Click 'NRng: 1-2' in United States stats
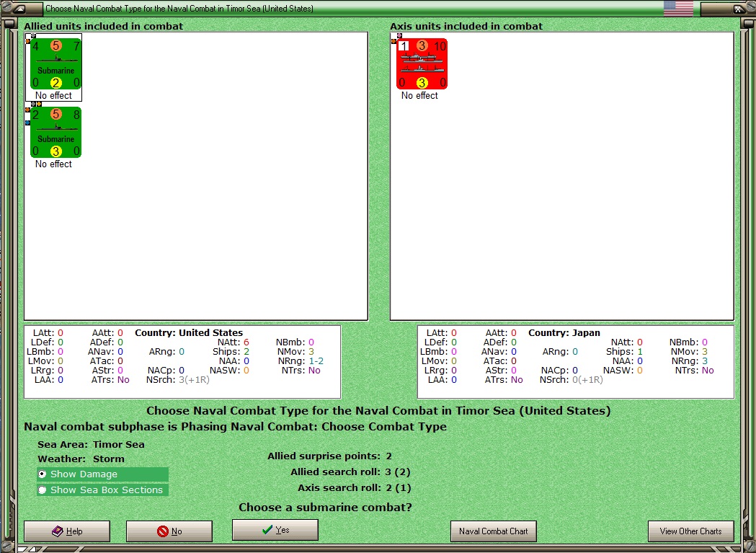 tap(301, 361)
